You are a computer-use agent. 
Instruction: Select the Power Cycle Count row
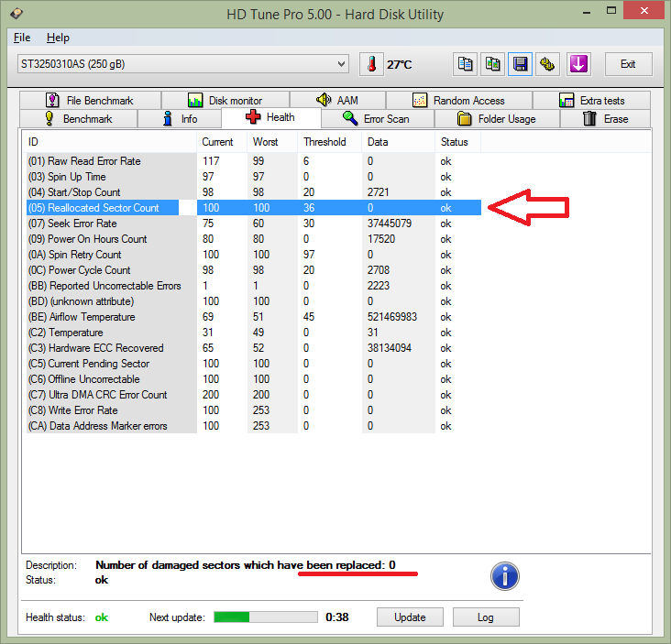(253, 270)
